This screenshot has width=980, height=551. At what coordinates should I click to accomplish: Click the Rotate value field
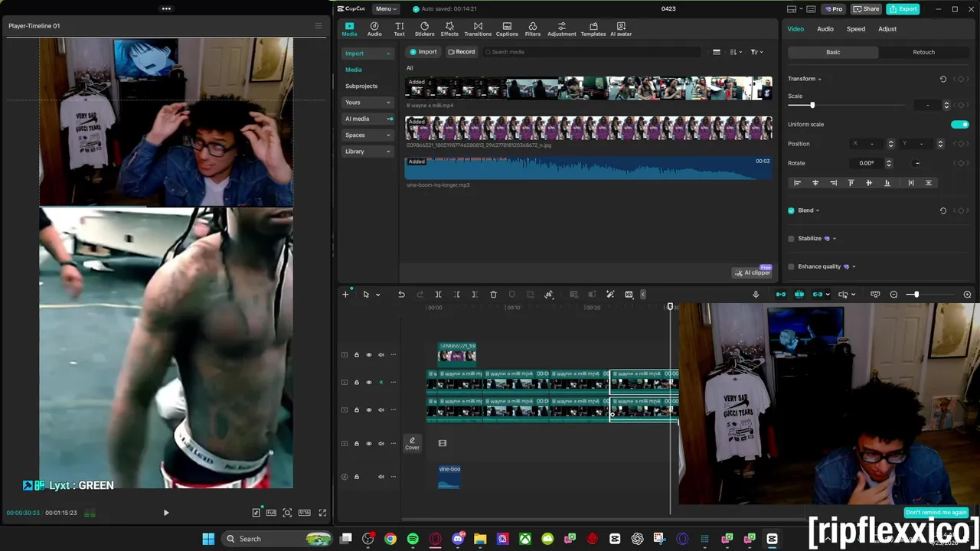(x=867, y=163)
